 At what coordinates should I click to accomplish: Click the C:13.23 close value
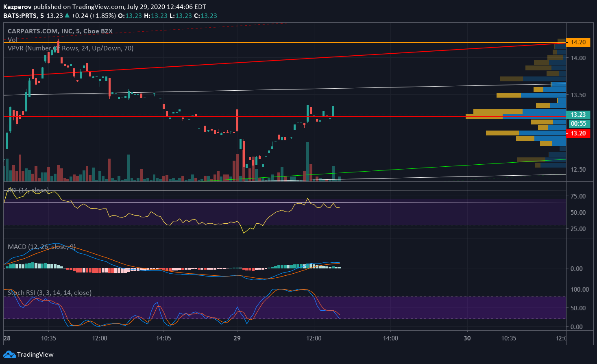click(x=205, y=16)
